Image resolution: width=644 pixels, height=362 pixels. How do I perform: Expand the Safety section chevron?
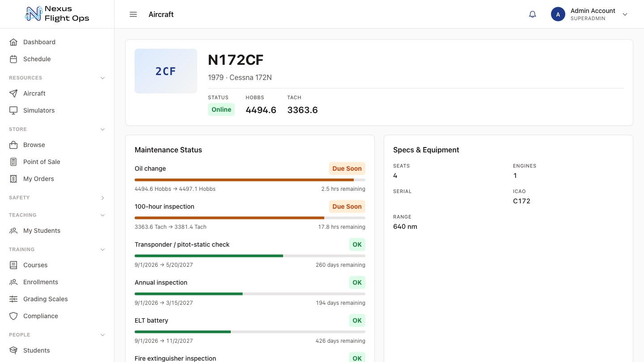[x=102, y=198]
